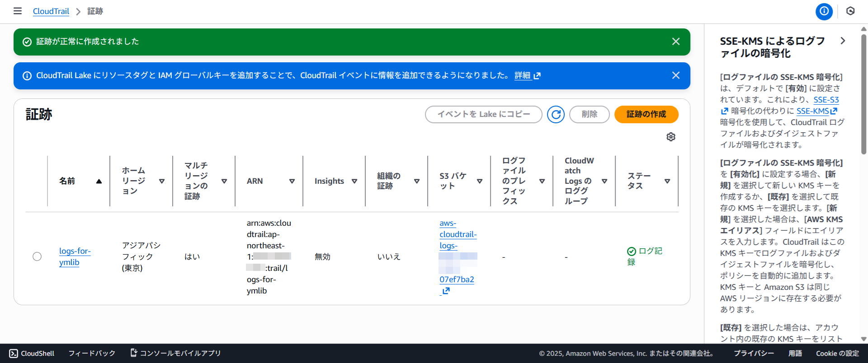Open the aws-cloudtrail-logs S3 bucket link

pyautogui.click(x=458, y=234)
